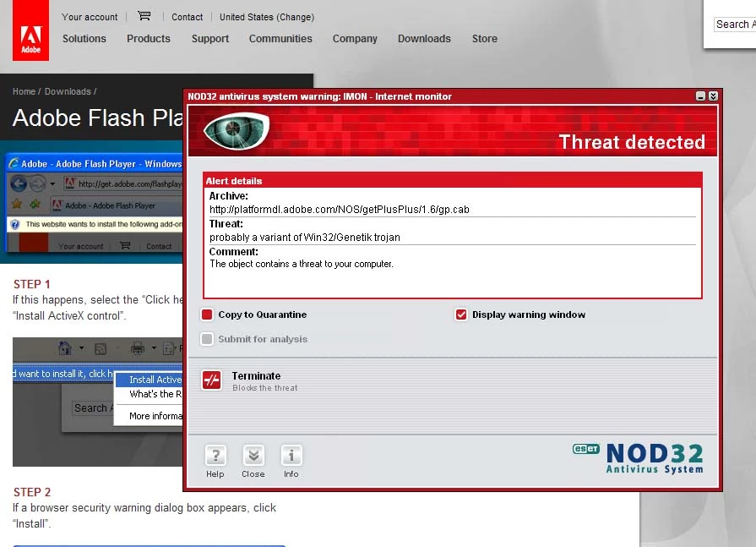Click the NOD32 Close arrows icon
The height and width of the screenshot is (547, 756).
pyautogui.click(x=253, y=456)
